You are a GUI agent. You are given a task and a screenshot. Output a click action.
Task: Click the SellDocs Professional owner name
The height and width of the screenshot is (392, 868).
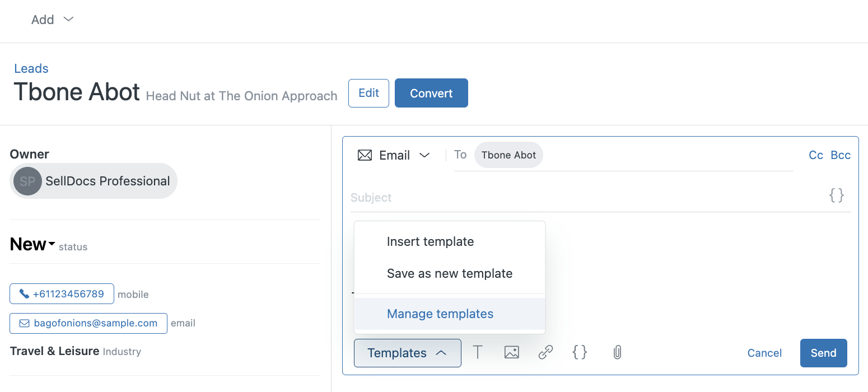(108, 181)
